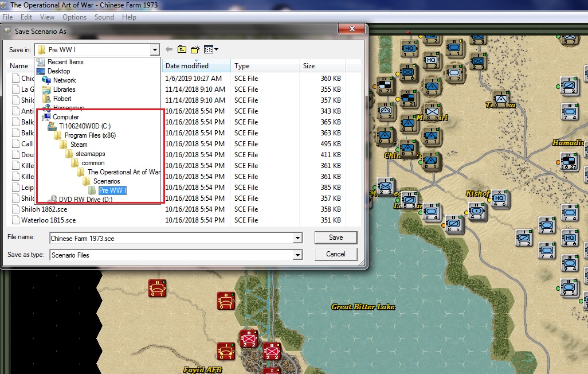This screenshot has height=374, width=588.
Task: Open the Help menu
Action: (x=129, y=17)
